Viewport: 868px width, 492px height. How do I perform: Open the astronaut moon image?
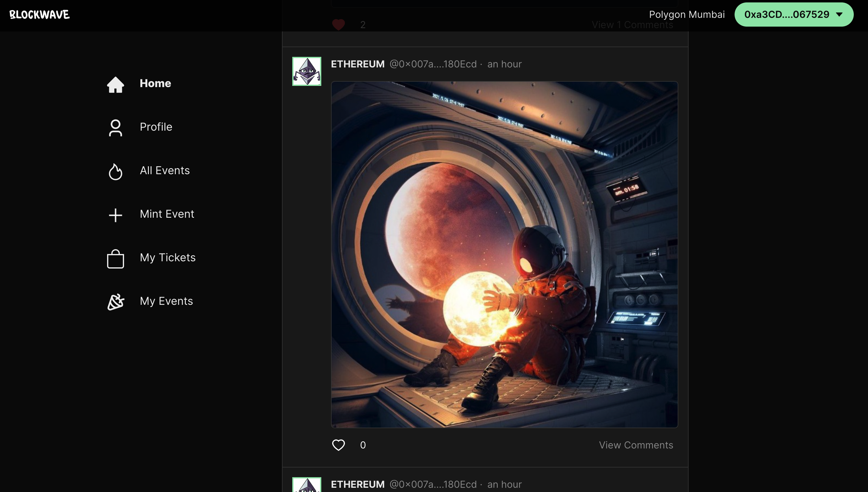coord(504,254)
